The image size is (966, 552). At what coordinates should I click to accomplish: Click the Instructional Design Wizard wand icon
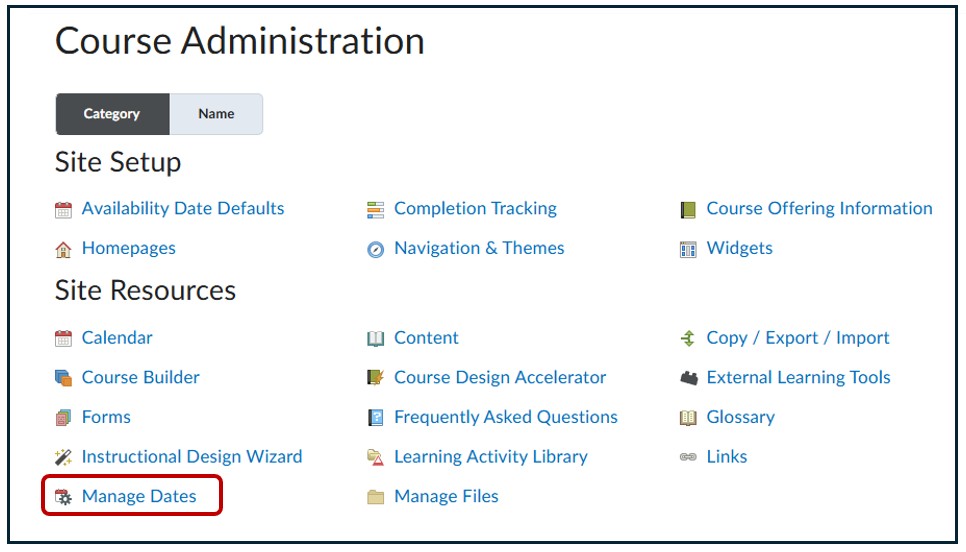[64, 458]
